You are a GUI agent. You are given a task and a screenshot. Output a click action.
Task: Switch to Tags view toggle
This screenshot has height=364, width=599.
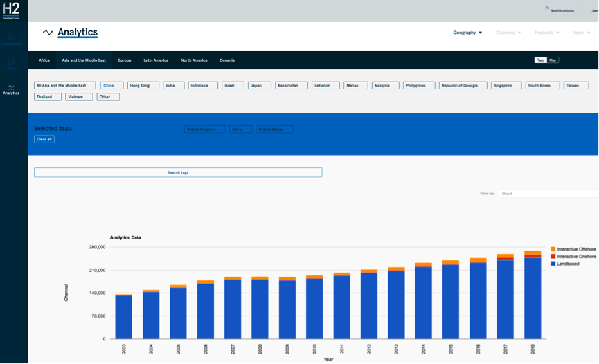point(540,60)
